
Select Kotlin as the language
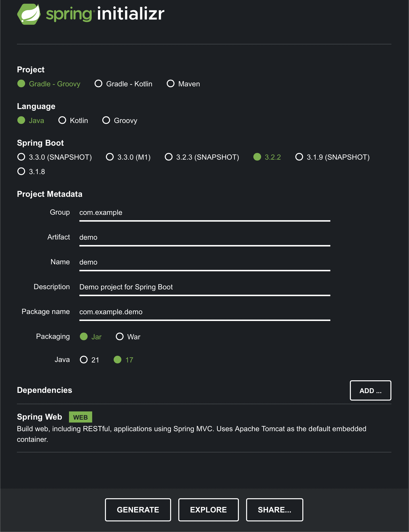pyautogui.click(x=73, y=120)
